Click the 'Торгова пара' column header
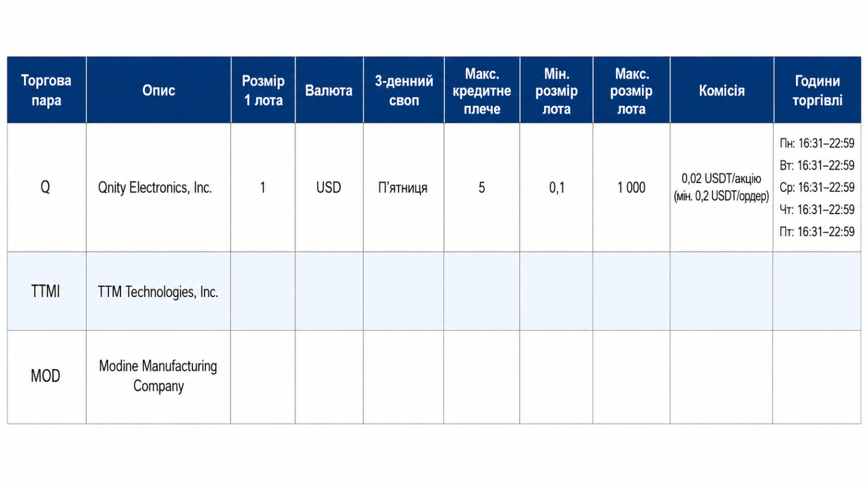Screen dimensions: 868x488 pyautogui.click(x=47, y=90)
